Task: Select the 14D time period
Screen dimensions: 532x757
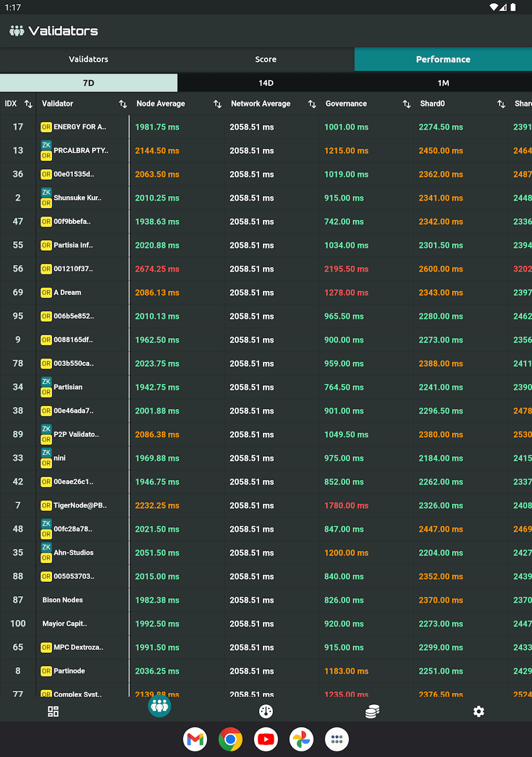Action: [266, 83]
